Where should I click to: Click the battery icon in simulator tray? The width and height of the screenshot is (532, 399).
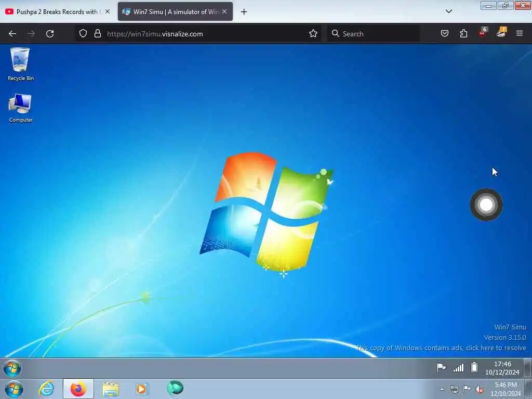474,367
